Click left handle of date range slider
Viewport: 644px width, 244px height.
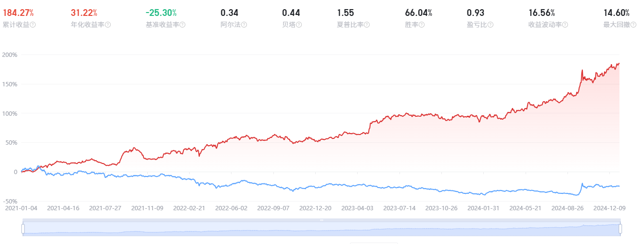[x=23, y=229]
